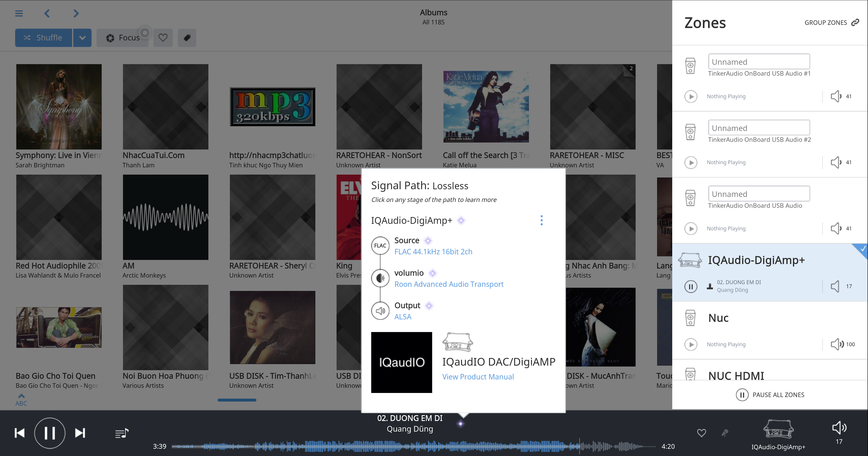Play on TinkerAudio OnBoard USB Audio zone
Viewport: 868px width, 456px height.
691,228
